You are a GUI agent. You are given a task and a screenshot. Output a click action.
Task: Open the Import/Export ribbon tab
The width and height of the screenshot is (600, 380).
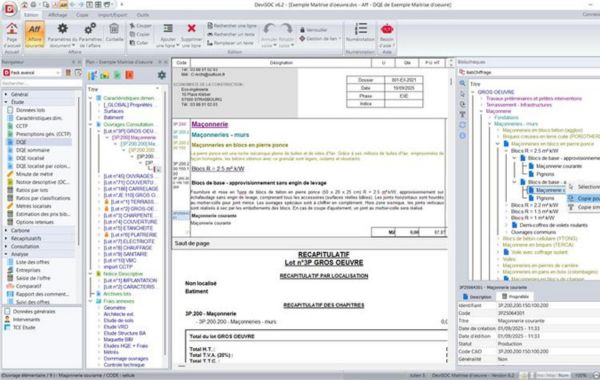112,15
